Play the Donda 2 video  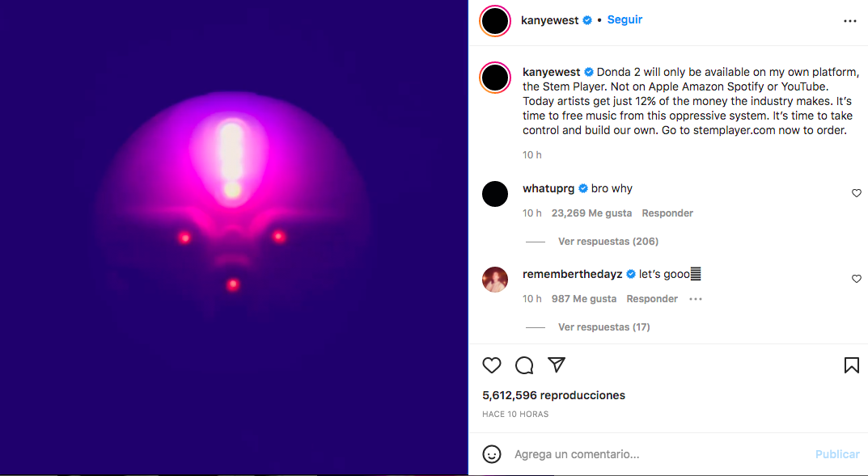pos(233,238)
